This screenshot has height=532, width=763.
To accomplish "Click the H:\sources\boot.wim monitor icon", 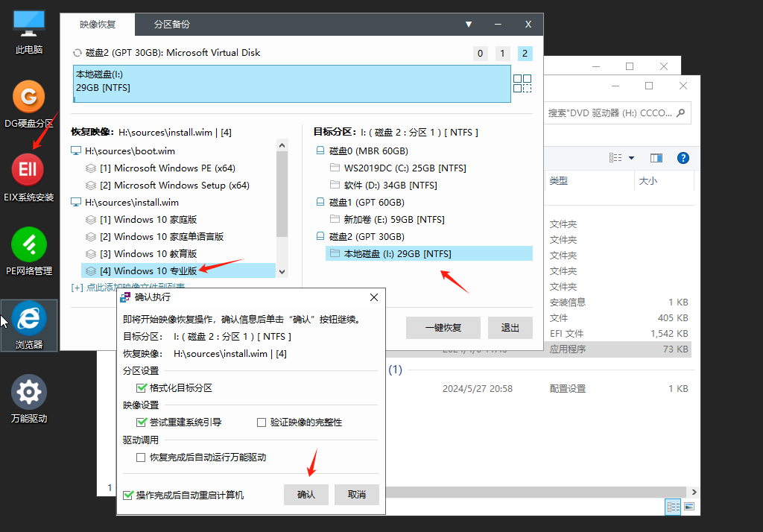I will 76,151.
